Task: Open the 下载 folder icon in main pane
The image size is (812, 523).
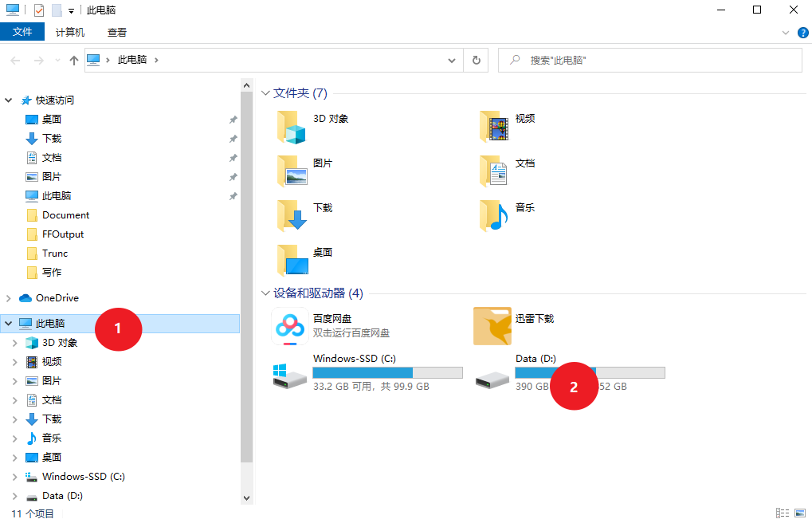Action: coord(292,216)
